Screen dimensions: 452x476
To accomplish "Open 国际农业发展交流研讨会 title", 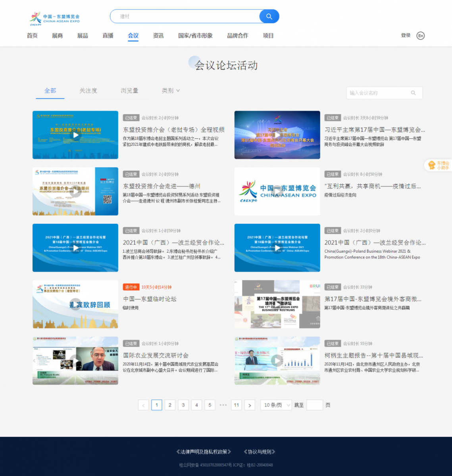I will tap(156, 355).
